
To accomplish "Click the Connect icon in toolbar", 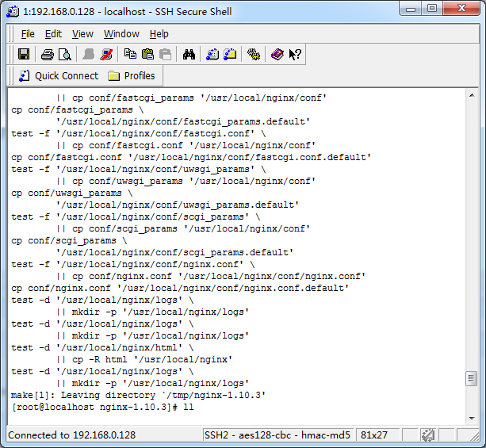I will click(x=89, y=54).
